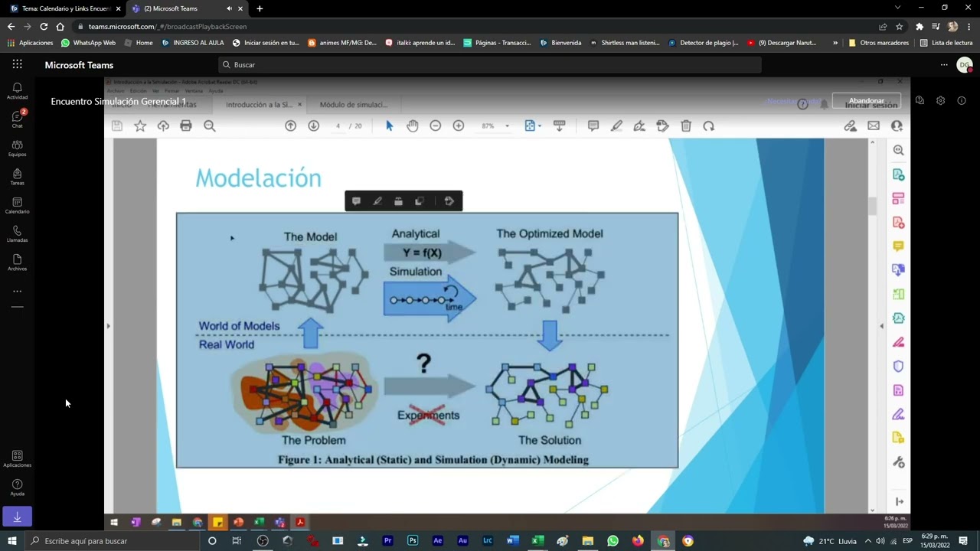Open a new browser tab
Screen dimensions: 980x551
[260, 8]
